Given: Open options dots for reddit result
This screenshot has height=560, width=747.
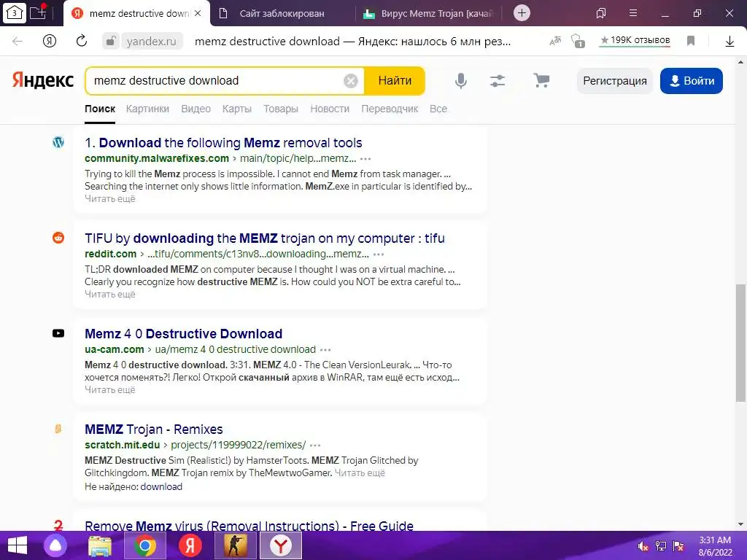Looking at the screenshot, I should tap(379, 254).
